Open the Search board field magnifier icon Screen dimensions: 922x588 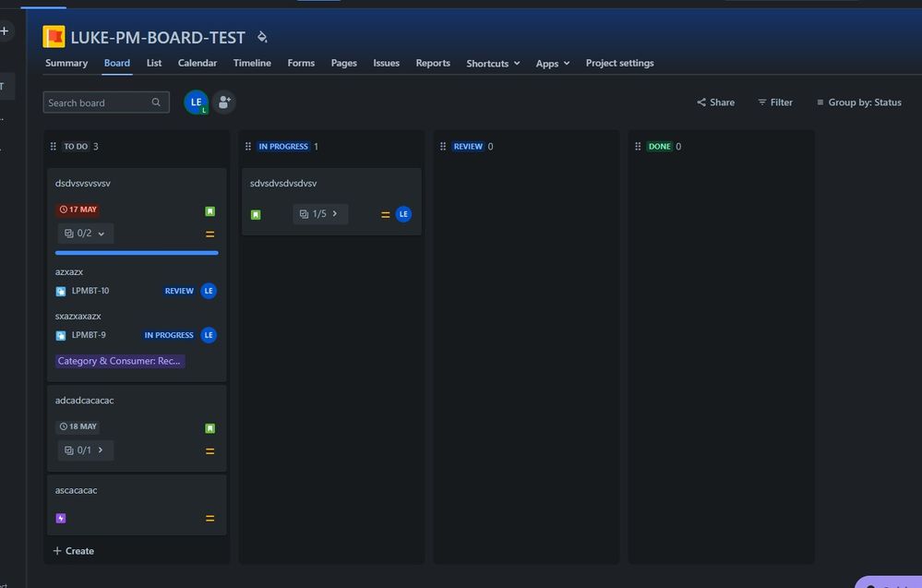155,102
